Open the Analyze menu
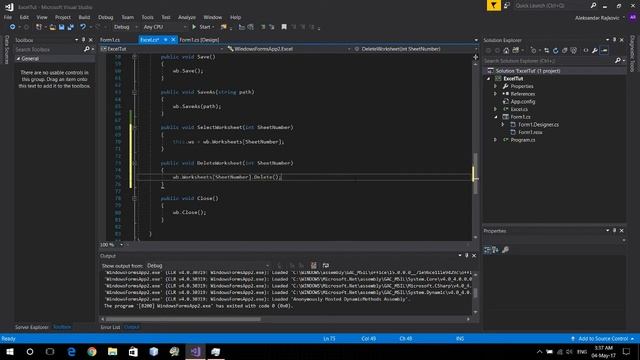 coord(187,17)
